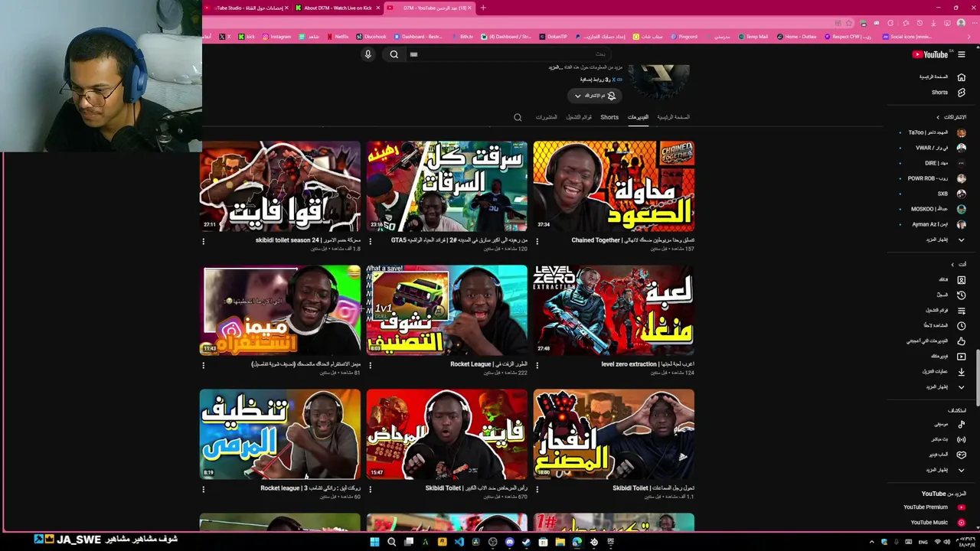Open the Pingcord bookmark
Screen dimensions: 980x551
[683, 37]
